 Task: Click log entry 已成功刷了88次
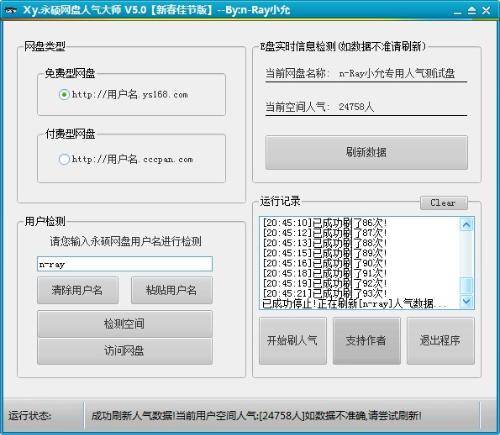325,243
